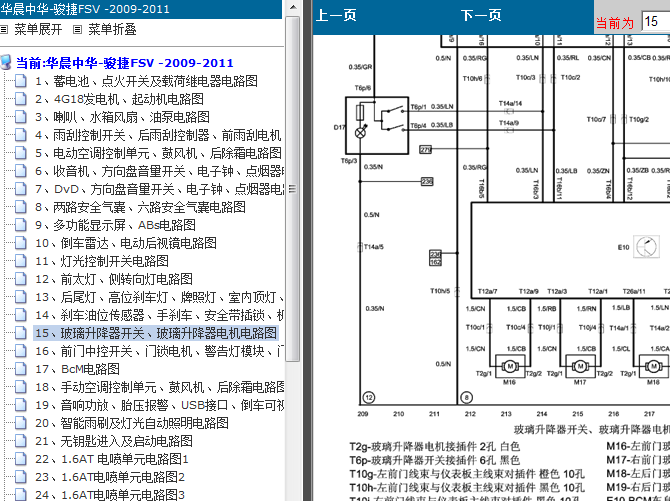This screenshot has height=501, width=670.
Task: Click motor M16 symbol in the diagram
Action: (510, 366)
